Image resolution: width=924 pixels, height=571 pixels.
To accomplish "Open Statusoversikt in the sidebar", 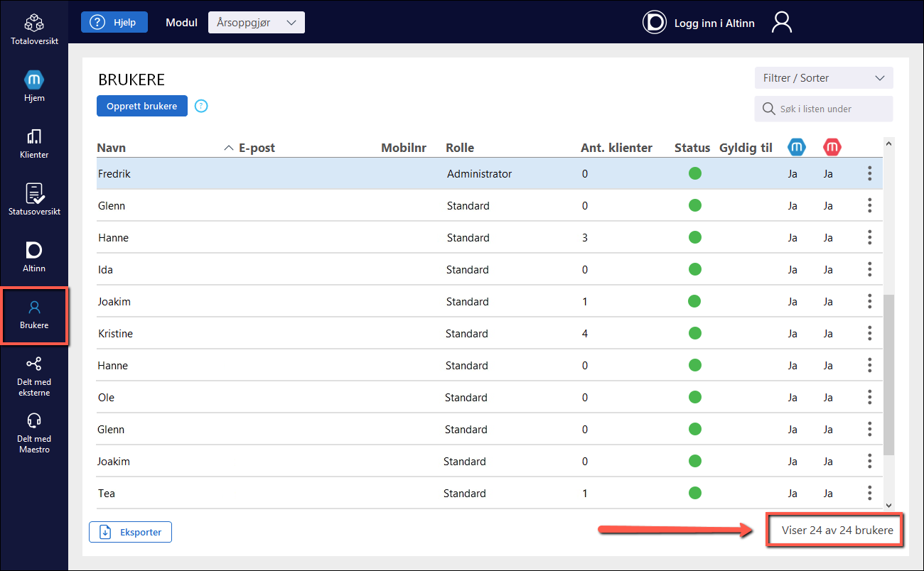I will (34, 200).
